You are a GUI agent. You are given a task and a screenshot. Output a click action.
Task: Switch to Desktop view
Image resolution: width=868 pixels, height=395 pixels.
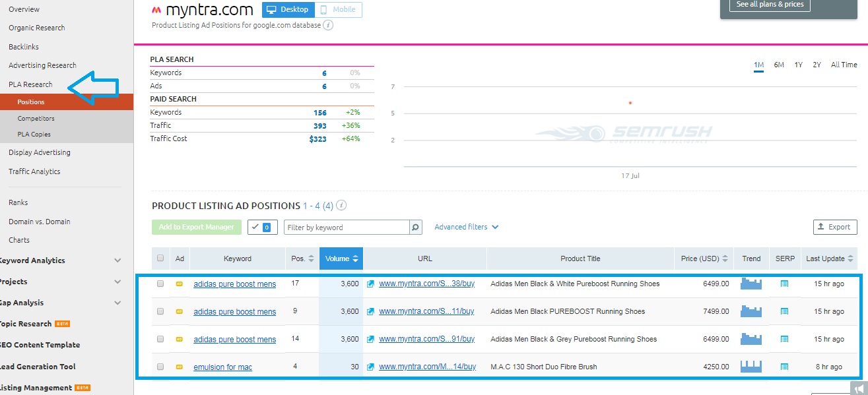click(288, 10)
